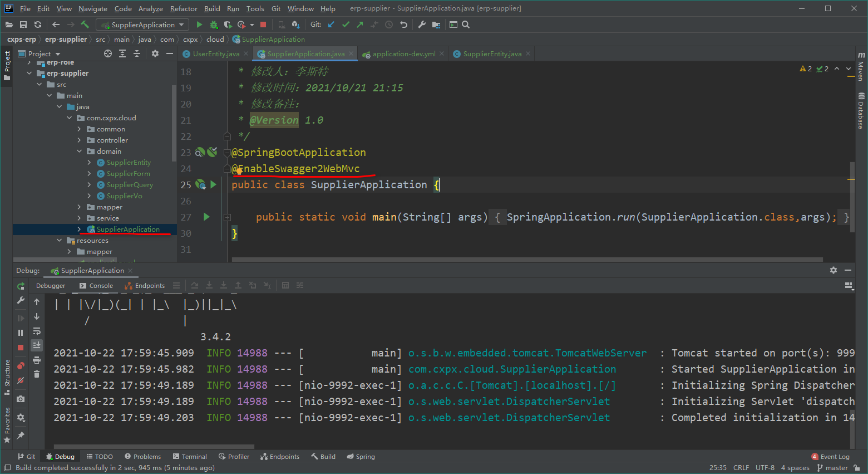868x474 pixels.
Task: Click the Reload All from Disk icon
Action: (x=38, y=25)
